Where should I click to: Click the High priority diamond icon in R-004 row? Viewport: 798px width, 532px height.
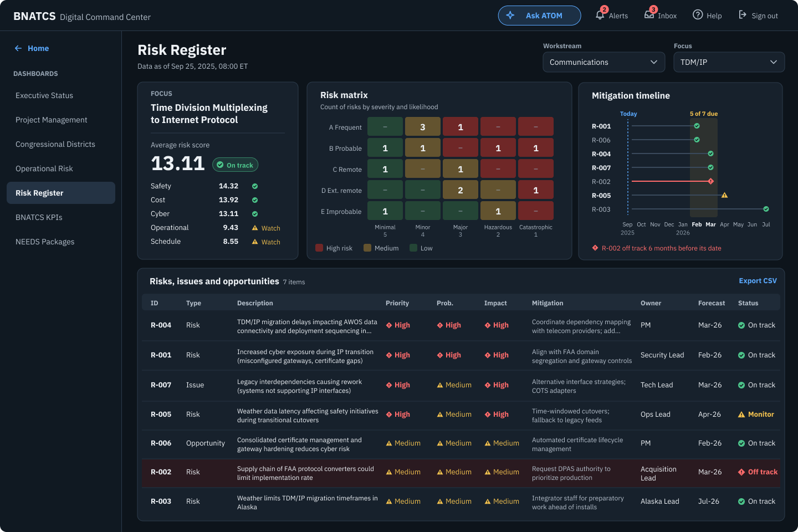[389, 325]
